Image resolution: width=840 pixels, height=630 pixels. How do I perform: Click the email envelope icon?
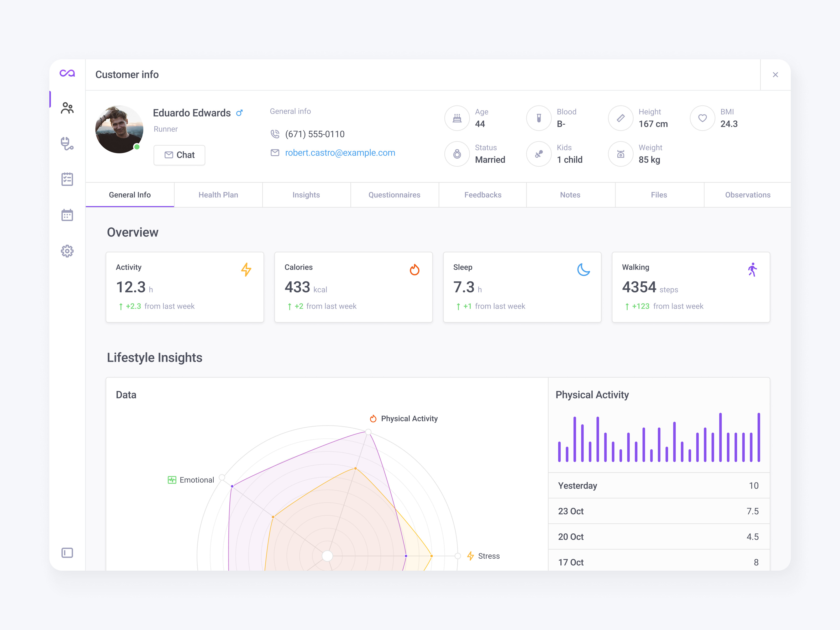point(275,153)
